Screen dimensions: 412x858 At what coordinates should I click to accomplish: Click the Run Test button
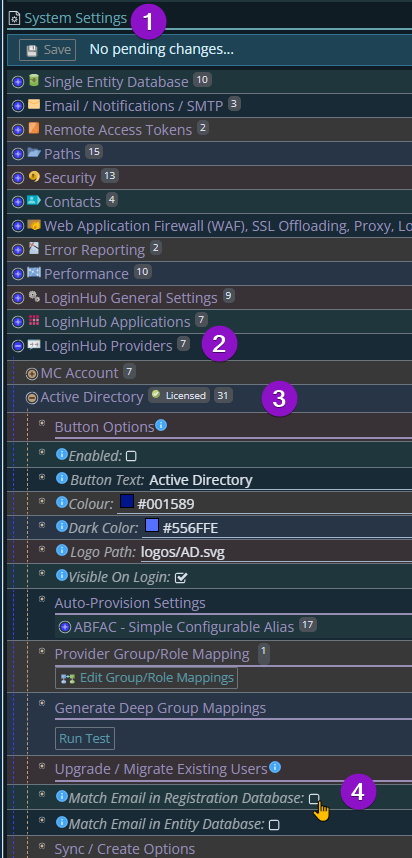pos(85,738)
